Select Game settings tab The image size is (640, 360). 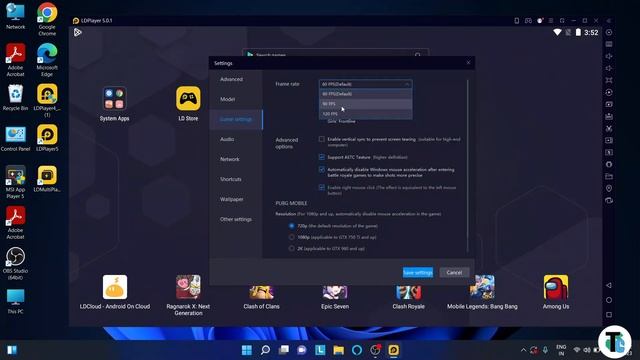coord(236,119)
